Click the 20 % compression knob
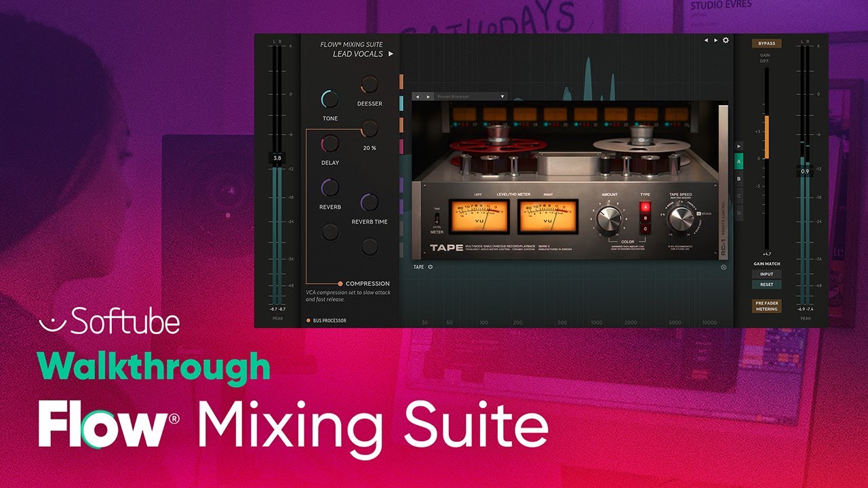This screenshot has width=868, height=488. [370, 129]
